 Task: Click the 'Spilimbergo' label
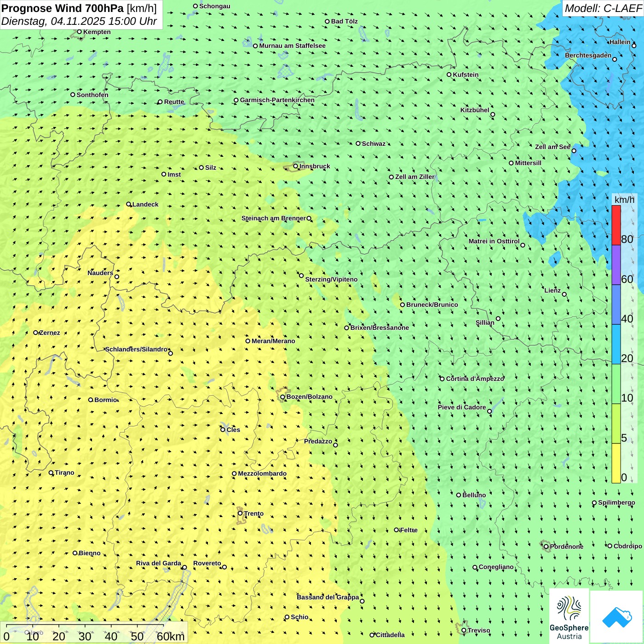(x=616, y=502)
